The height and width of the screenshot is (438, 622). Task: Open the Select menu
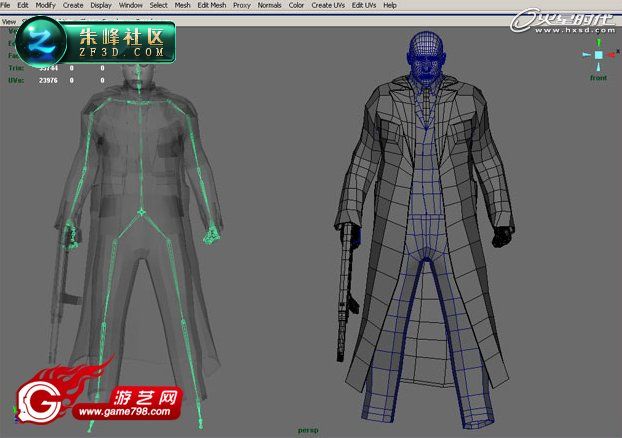point(158,5)
